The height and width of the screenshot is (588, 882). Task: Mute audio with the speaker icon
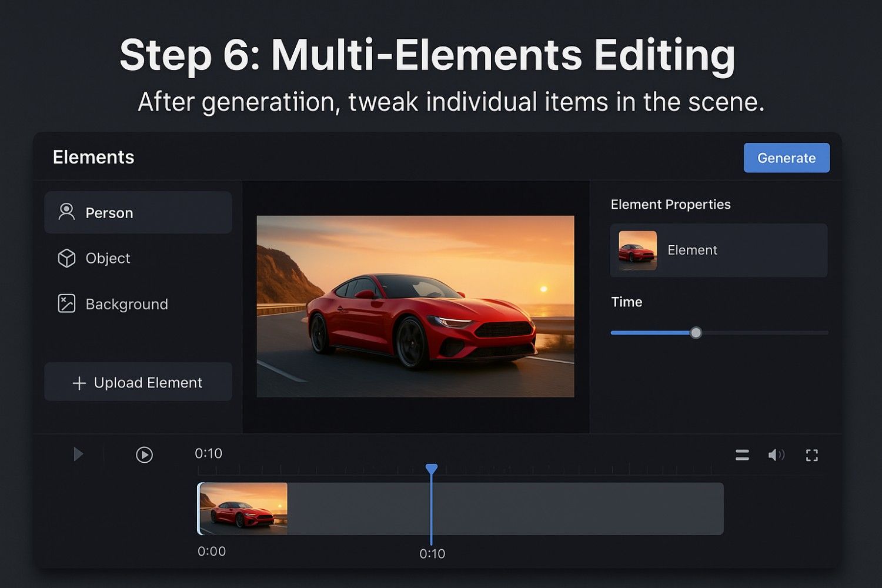tap(776, 455)
